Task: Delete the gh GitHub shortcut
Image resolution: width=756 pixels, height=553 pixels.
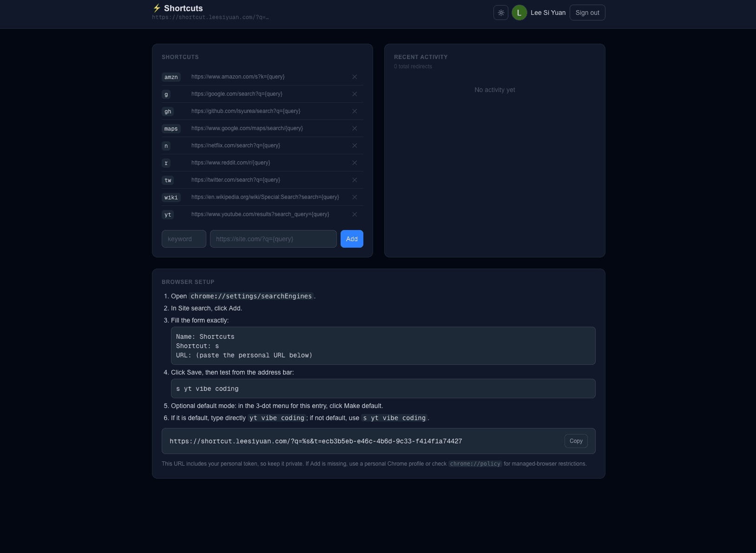Action: coord(354,111)
